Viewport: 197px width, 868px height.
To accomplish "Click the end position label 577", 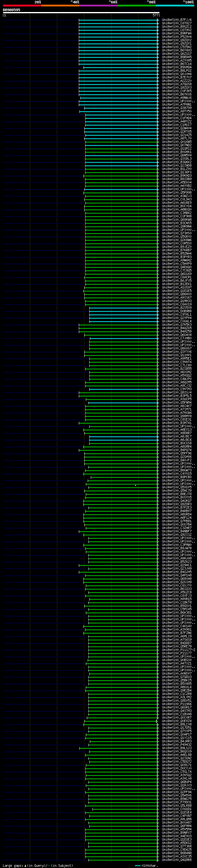I will pos(155,15).
